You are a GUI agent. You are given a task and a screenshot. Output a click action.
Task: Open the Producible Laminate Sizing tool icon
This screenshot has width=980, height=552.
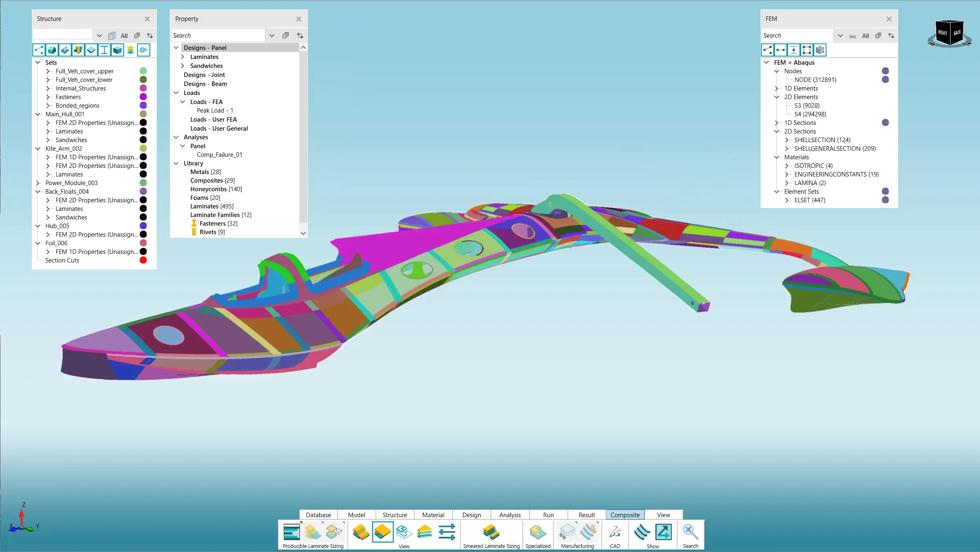[291, 532]
